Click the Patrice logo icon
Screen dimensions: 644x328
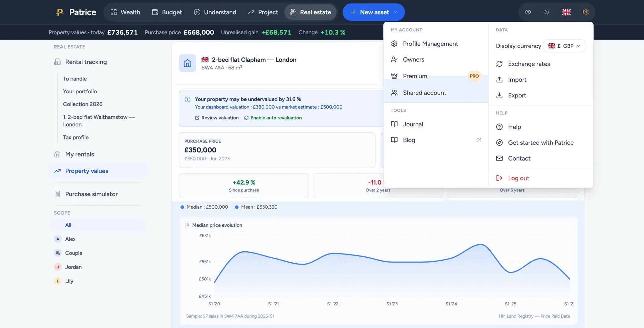coord(59,12)
